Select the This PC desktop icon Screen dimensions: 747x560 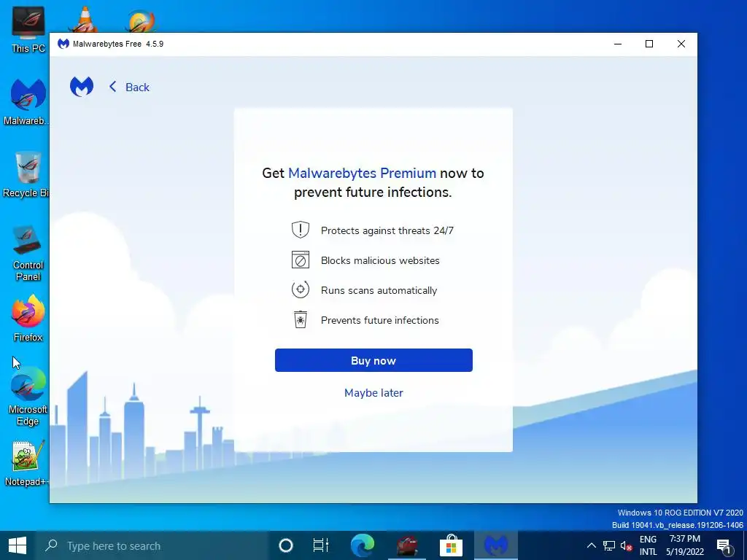coord(28,29)
